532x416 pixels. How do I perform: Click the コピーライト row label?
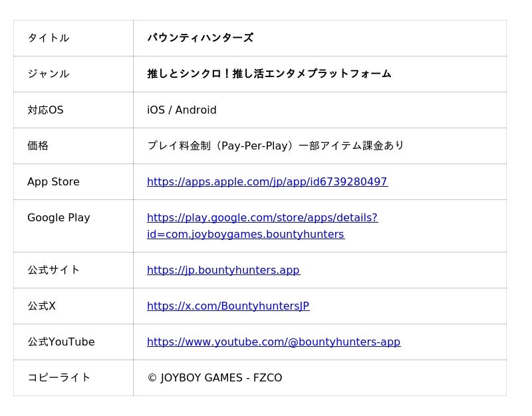[59, 377]
